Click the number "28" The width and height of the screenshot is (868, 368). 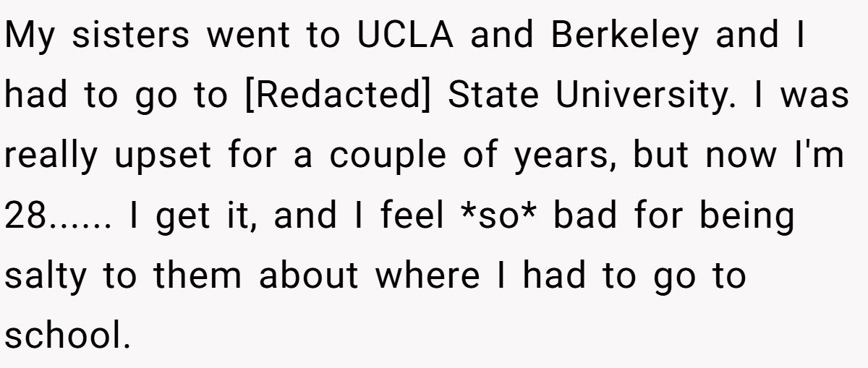coord(27,216)
